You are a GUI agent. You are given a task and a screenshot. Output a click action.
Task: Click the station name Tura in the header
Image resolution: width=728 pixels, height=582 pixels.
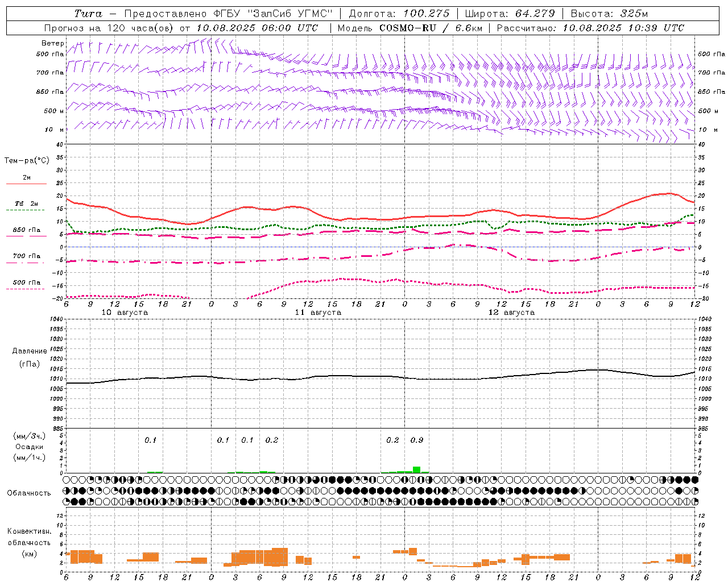(x=88, y=14)
